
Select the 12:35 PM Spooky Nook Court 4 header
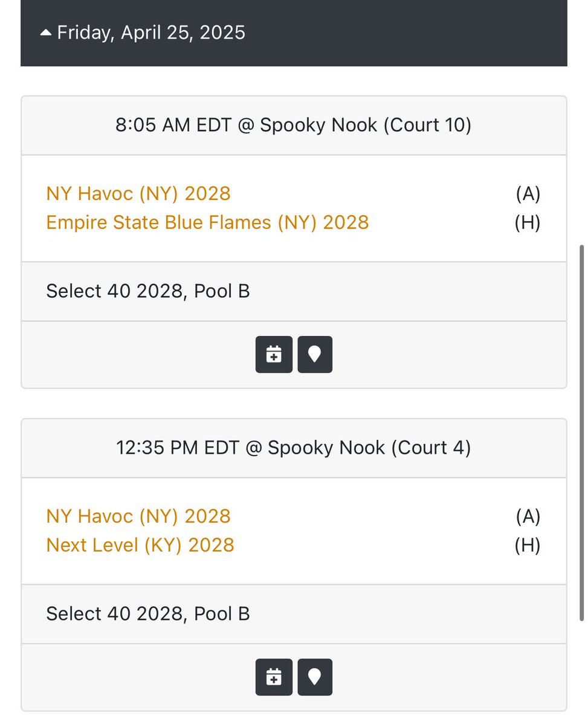pyautogui.click(x=294, y=448)
